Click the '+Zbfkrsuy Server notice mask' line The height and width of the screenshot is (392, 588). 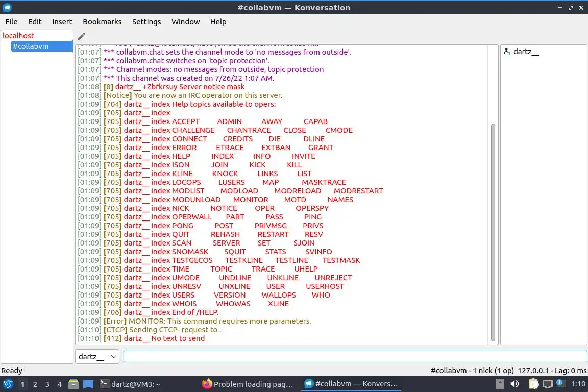click(161, 87)
